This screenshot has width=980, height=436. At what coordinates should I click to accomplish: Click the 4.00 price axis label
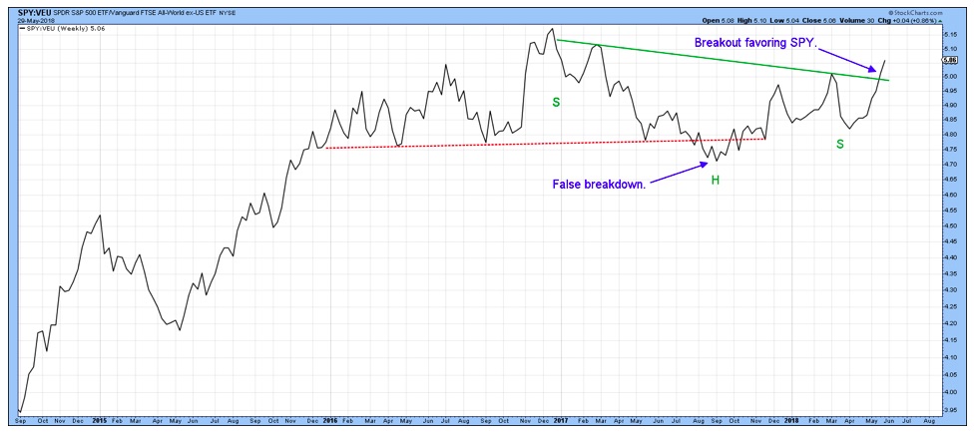[x=949, y=392]
